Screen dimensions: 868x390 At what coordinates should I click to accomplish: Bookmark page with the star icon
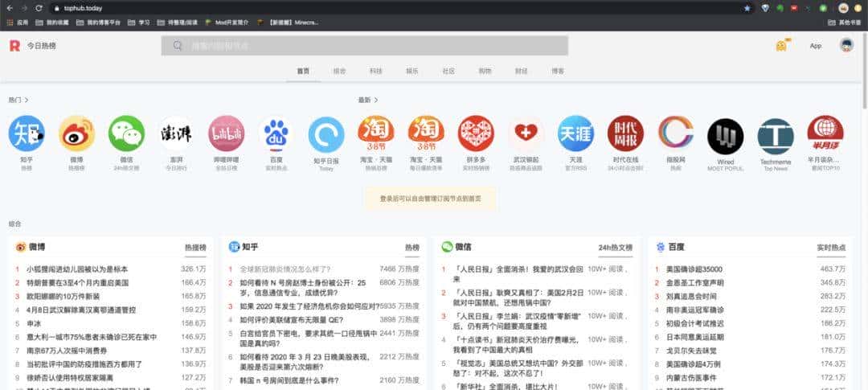tap(747, 8)
